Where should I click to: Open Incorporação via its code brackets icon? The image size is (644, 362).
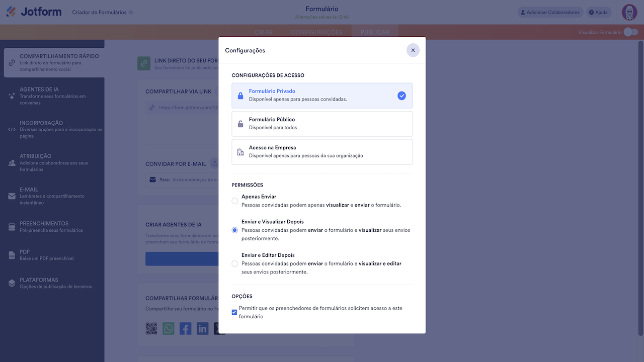click(12, 129)
